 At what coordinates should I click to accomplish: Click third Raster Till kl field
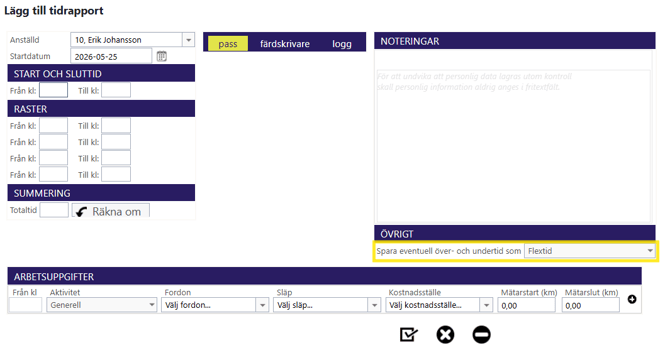pyautogui.click(x=116, y=158)
